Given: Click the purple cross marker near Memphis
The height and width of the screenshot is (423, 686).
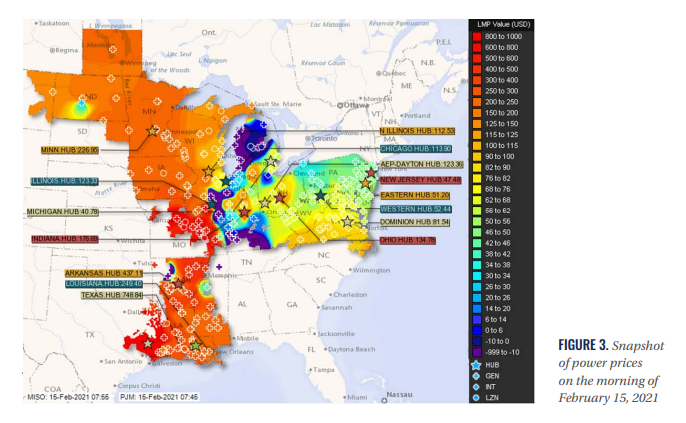Looking at the screenshot, I should point(219,267).
